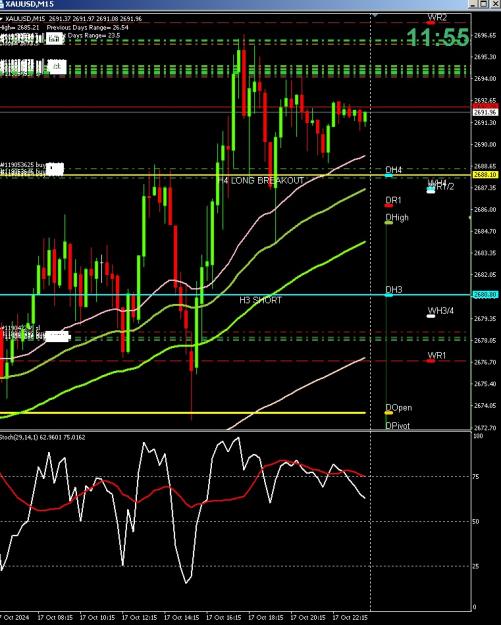Select the WR1 level label
Image resolution: width=501 pixels, height=625 pixels.
click(437, 355)
